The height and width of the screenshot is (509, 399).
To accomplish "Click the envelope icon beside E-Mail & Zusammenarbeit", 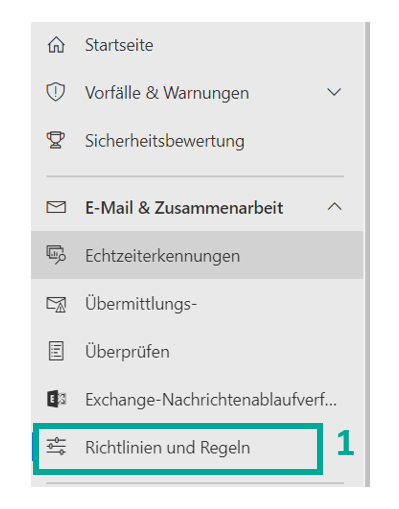I will click(x=56, y=207).
